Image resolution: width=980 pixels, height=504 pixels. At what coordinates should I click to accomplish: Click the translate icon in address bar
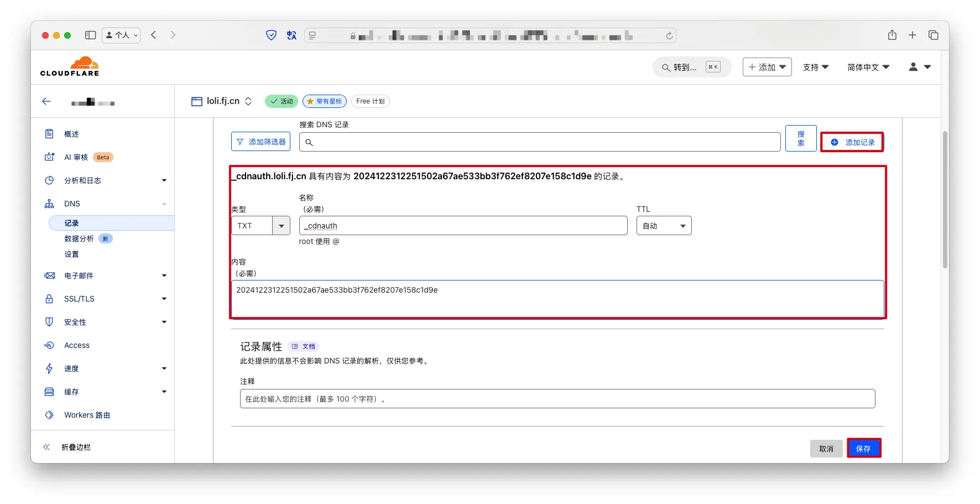291,35
